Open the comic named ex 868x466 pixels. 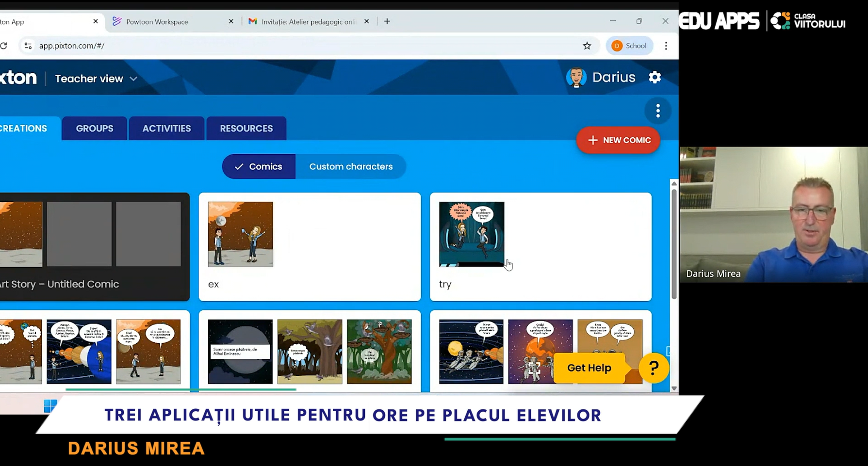pyautogui.click(x=310, y=247)
